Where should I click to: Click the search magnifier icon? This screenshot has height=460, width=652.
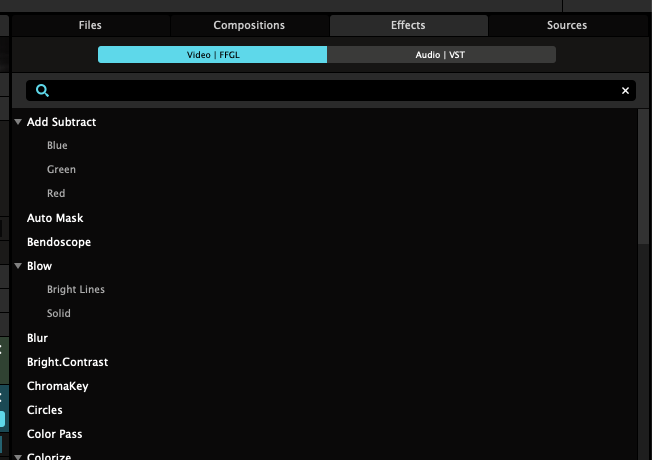[x=42, y=91]
